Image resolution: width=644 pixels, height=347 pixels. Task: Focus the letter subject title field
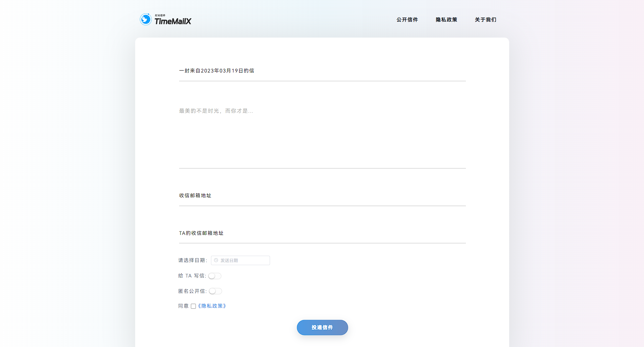coord(322,71)
